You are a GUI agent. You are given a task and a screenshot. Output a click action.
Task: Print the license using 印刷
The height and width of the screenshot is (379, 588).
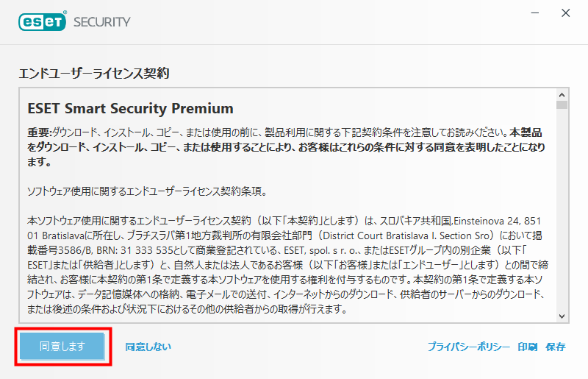click(527, 347)
